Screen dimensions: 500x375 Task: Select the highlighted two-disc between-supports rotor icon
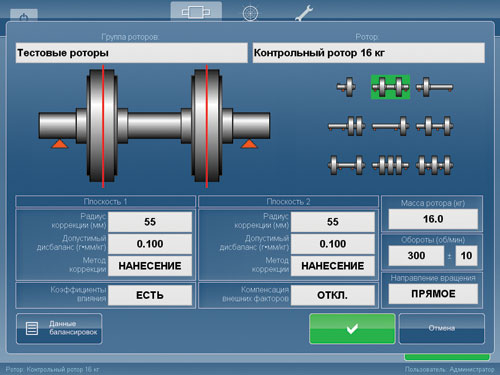coord(390,87)
